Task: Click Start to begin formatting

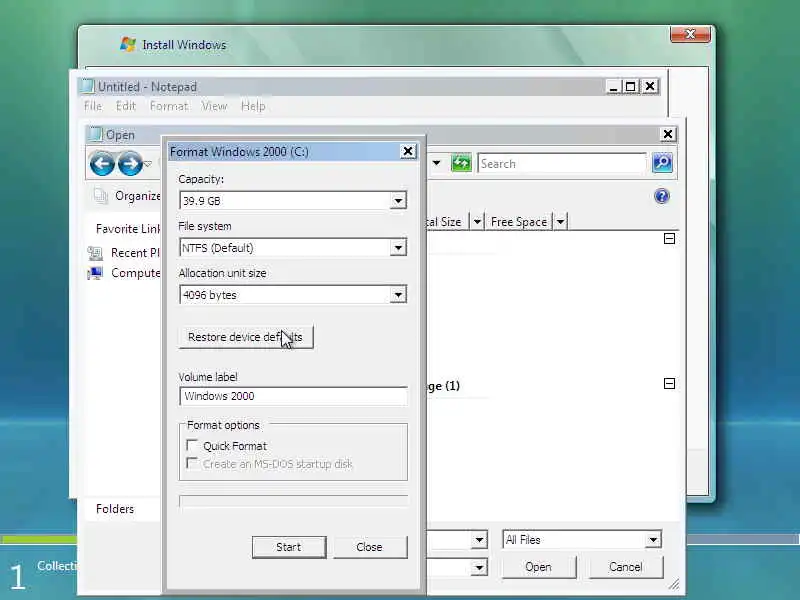Action: click(289, 547)
